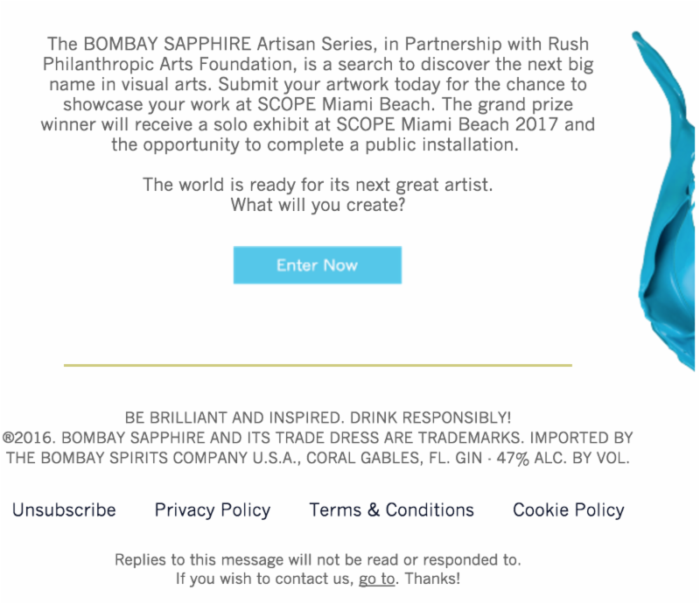Click the "If you wish to contact us" text
Screen dimensions: 700x604
262,579
